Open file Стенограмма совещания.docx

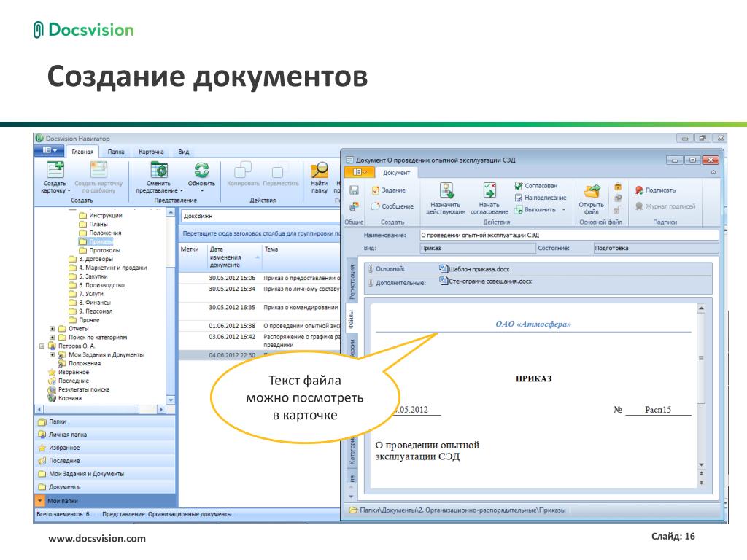pos(485,281)
